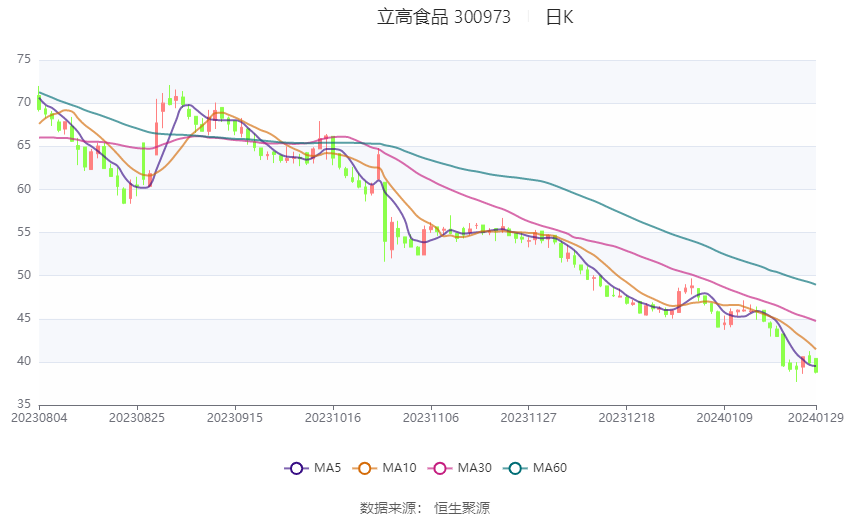Click the chart title 立高食品 300973
850x516 pixels.
(x=444, y=17)
